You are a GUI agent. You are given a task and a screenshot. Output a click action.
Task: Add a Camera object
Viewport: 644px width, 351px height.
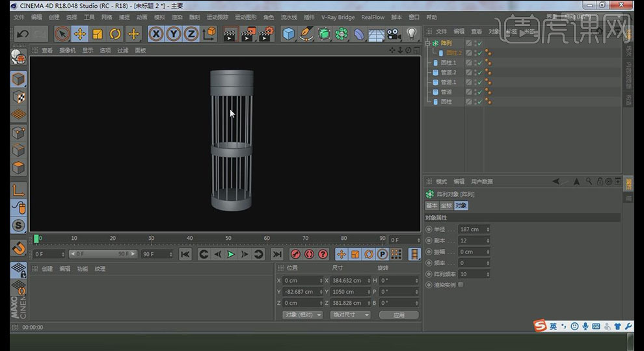tap(394, 34)
